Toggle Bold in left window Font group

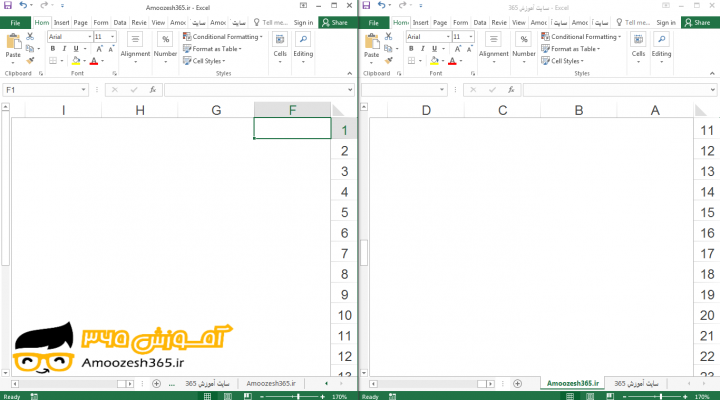52,48
